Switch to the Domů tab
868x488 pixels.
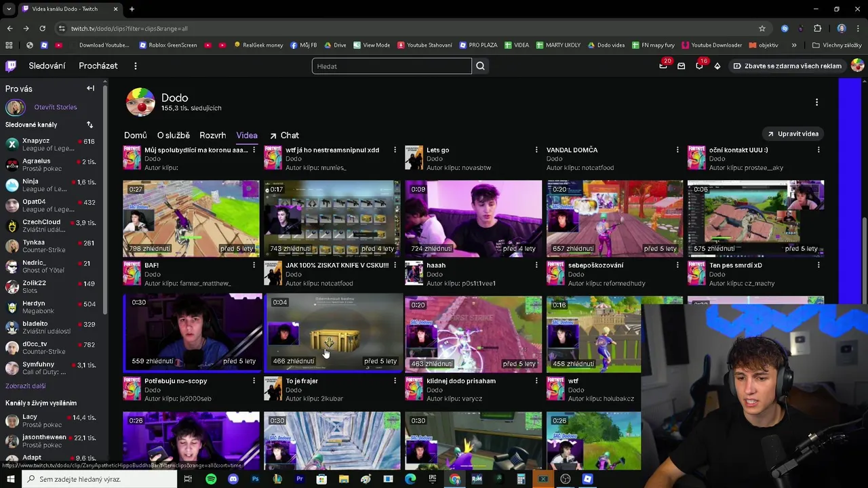pyautogui.click(x=135, y=136)
